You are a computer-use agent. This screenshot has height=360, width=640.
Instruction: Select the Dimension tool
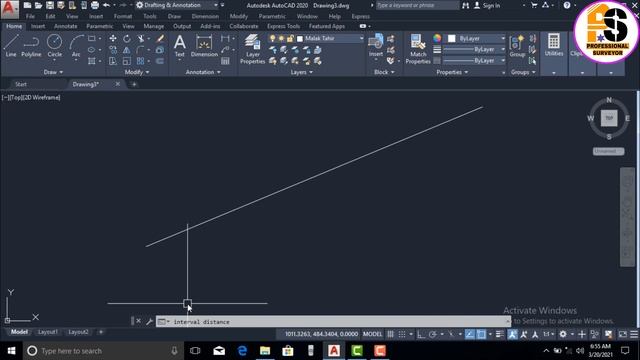click(x=204, y=45)
